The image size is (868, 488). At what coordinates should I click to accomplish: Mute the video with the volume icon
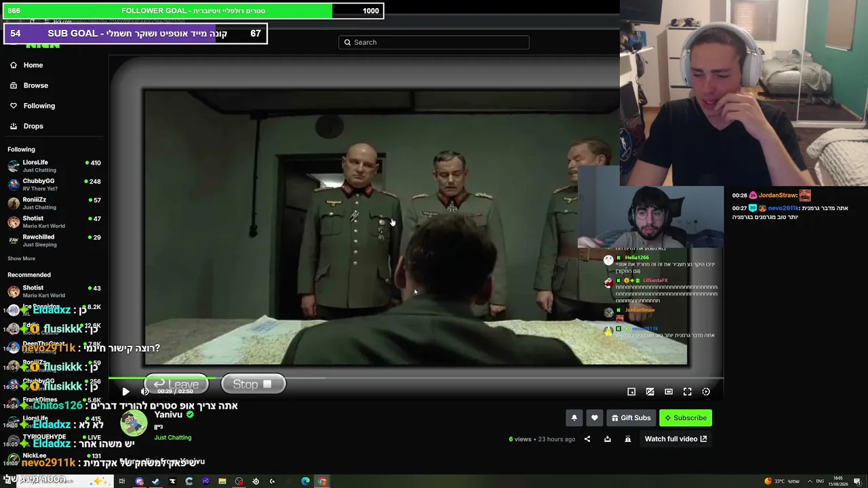click(x=144, y=392)
